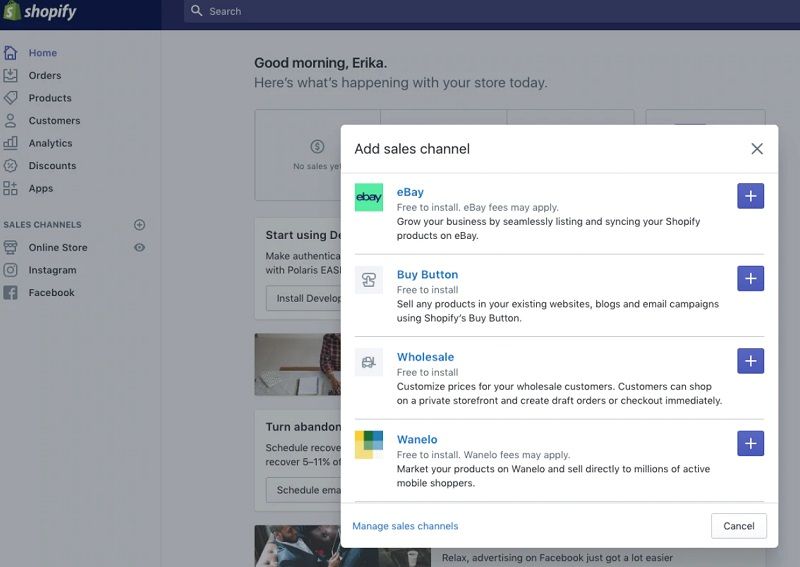This screenshot has width=800, height=567.
Task: Click the SALES CHANNELS heading
Action: 42,225
